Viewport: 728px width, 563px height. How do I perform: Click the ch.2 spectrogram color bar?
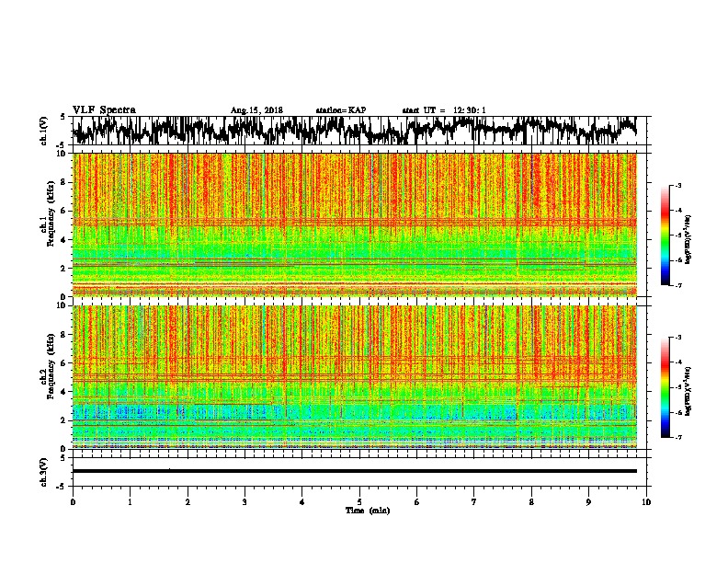(665, 387)
